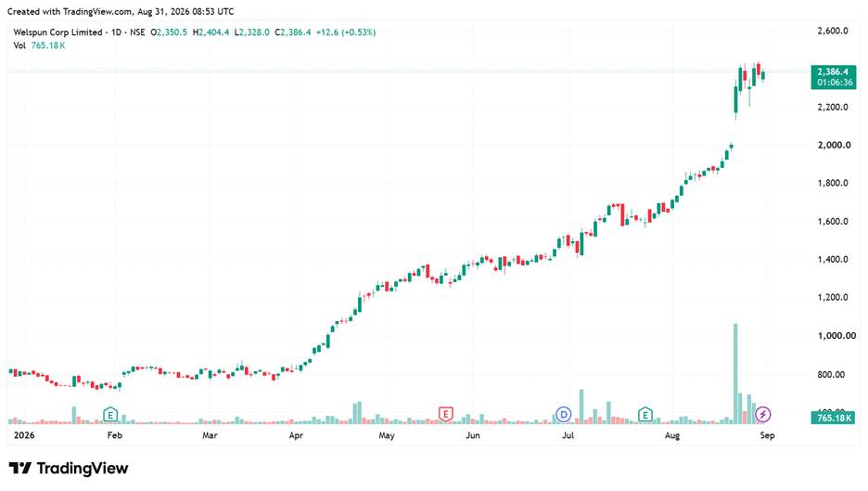
Task: Click the 2,000.0 price axis label
Action: [x=834, y=145]
